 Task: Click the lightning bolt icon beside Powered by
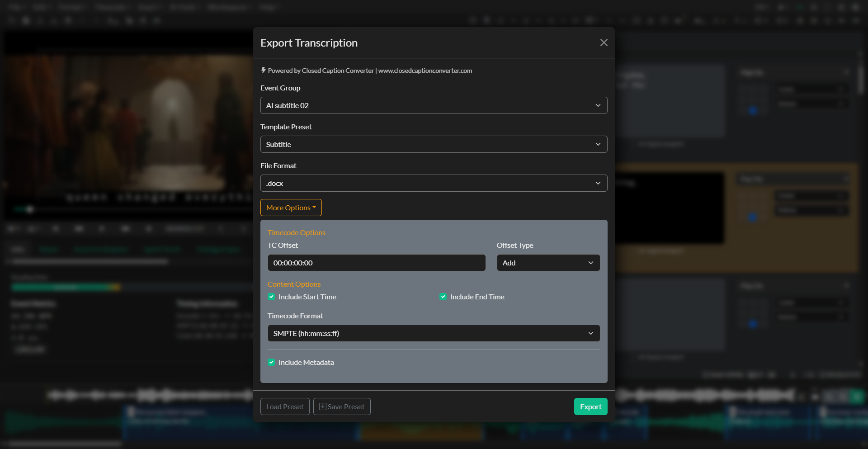[x=264, y=71]
